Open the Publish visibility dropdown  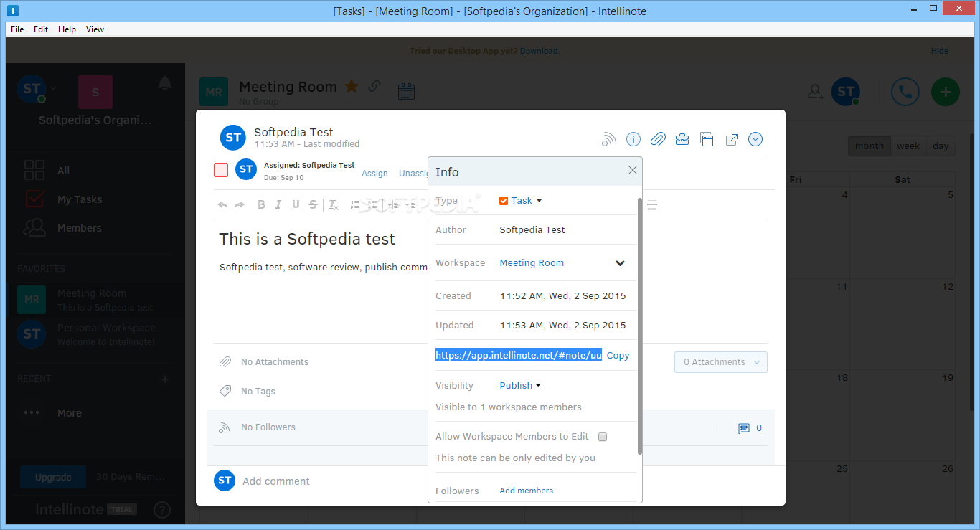520,385
